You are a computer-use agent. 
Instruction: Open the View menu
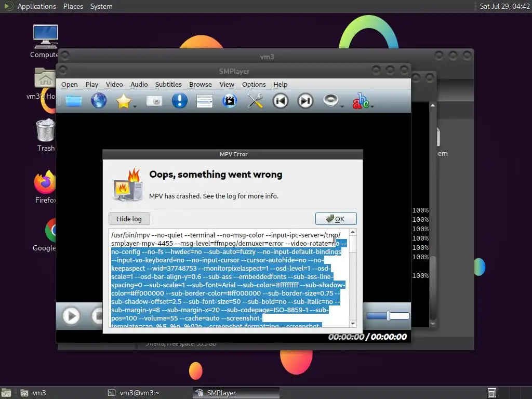point(227,85)
